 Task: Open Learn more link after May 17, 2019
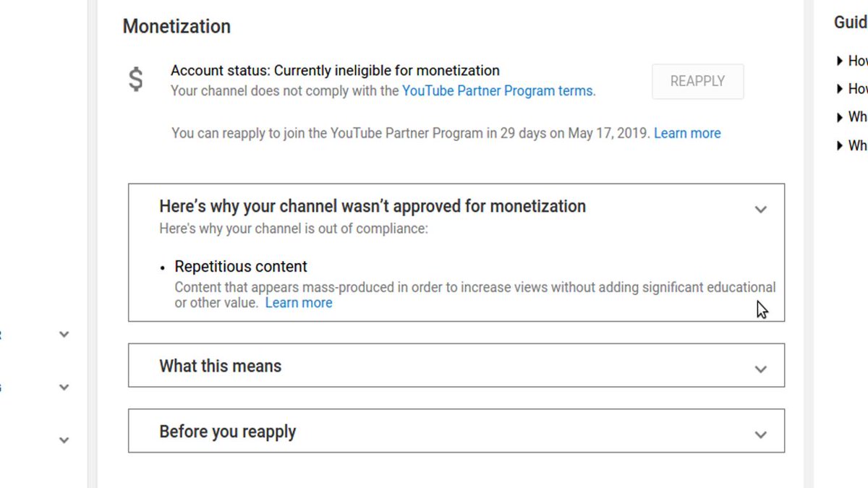[687, 133]
